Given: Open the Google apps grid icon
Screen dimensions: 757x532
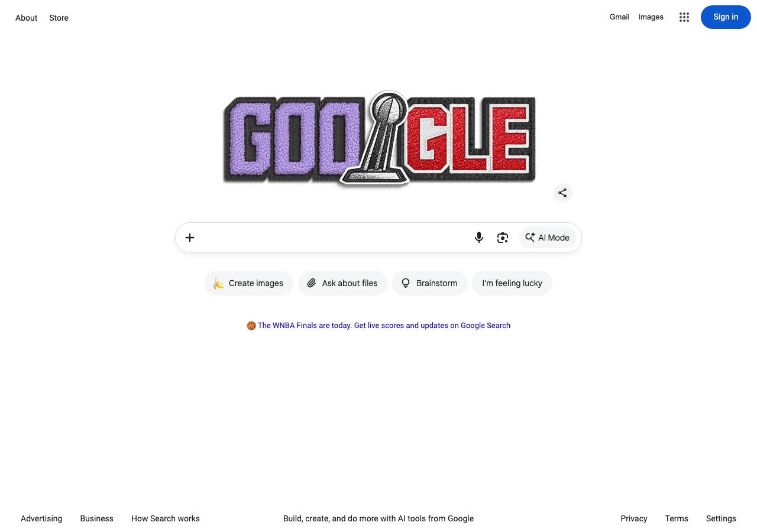Looking at the screenshot, I should pyautogui.click(x=684, y=17).
